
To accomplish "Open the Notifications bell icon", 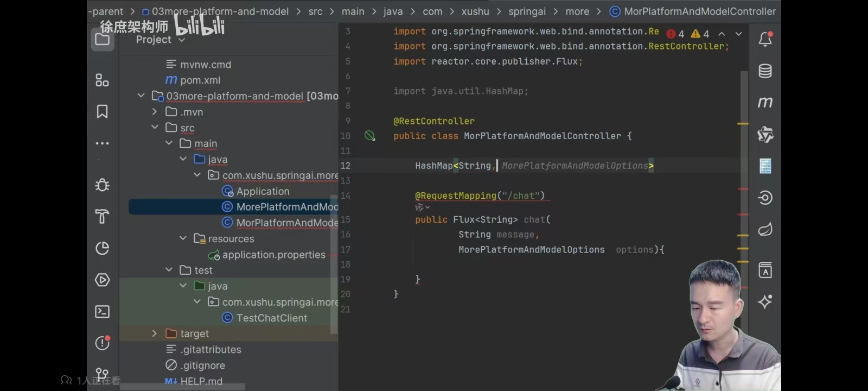I will pos(765,39).
